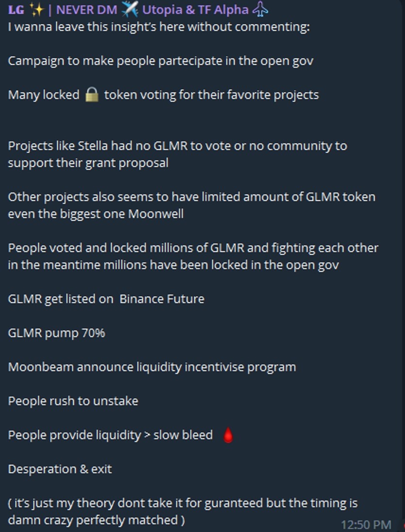This screenshot has width=405, height=532.
Task: Click the sparkles emoji in sender name
Action: (37, 10)
